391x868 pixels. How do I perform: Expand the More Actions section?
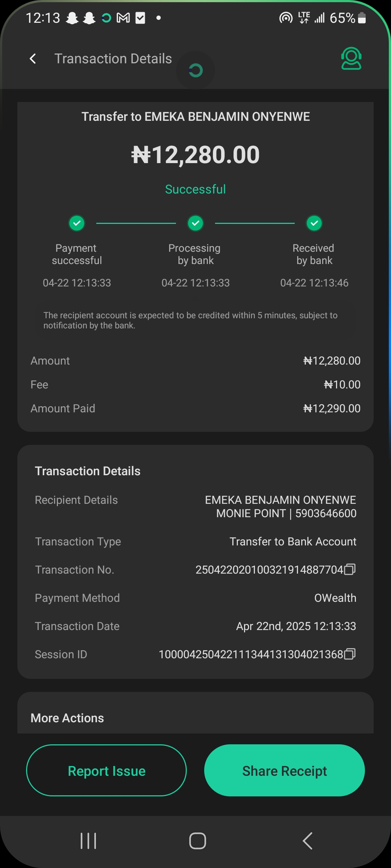(67, 718)
